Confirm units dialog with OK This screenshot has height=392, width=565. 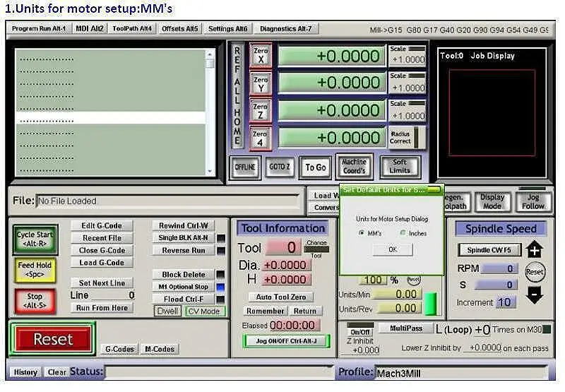point(393,249)
